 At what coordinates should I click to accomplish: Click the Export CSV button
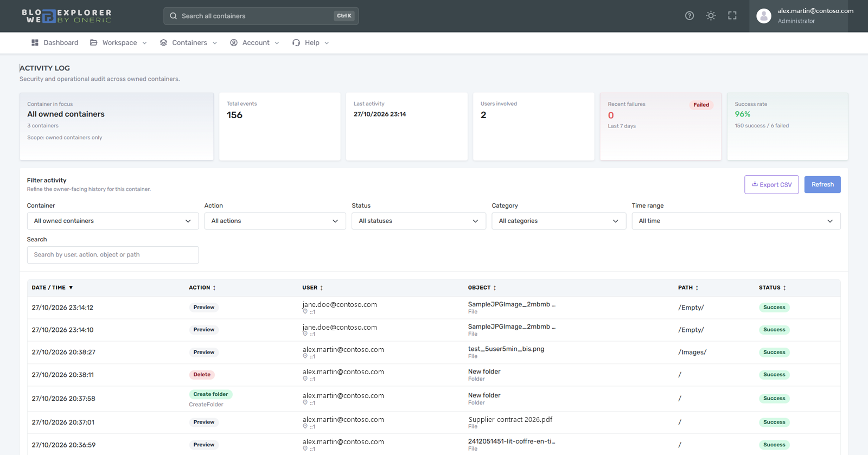tap(771, 184)
